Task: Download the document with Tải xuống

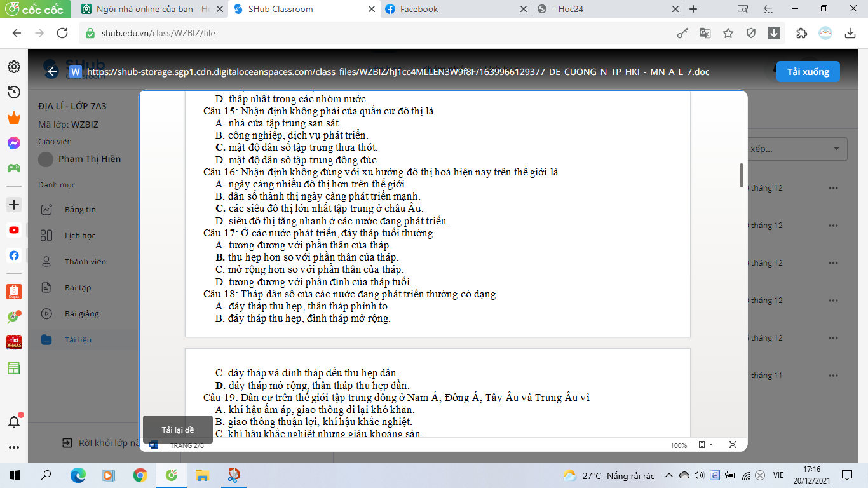Action: pyautogui.click(x=808, y=72)
